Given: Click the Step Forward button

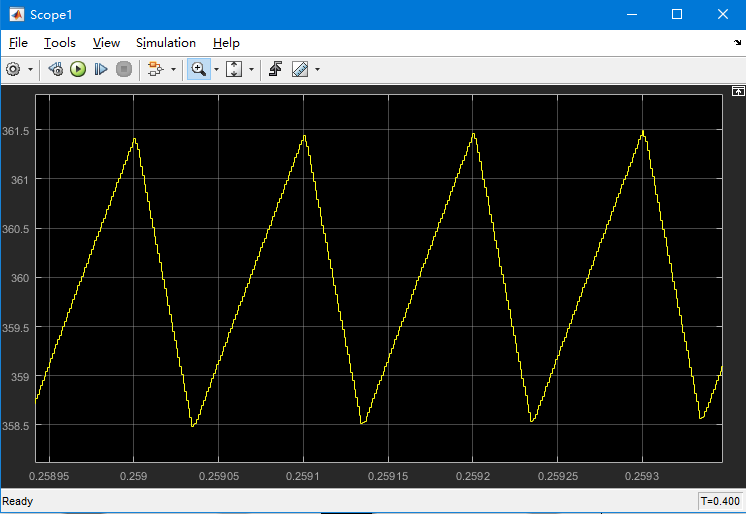Looking at the screenshot, I should [101, 69].
